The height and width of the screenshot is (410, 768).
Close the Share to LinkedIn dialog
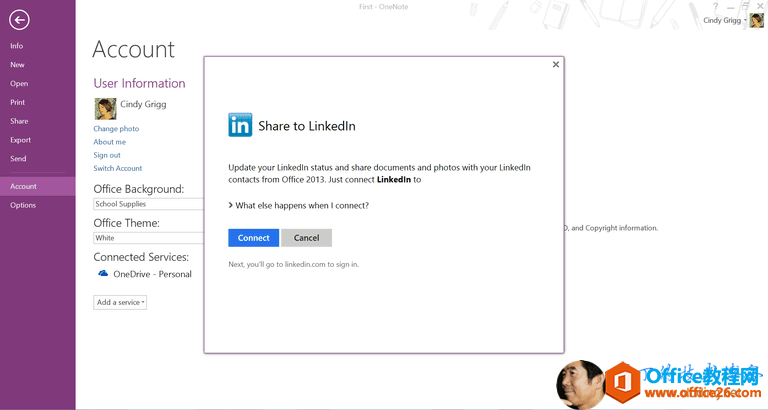[x=556, y=65]
